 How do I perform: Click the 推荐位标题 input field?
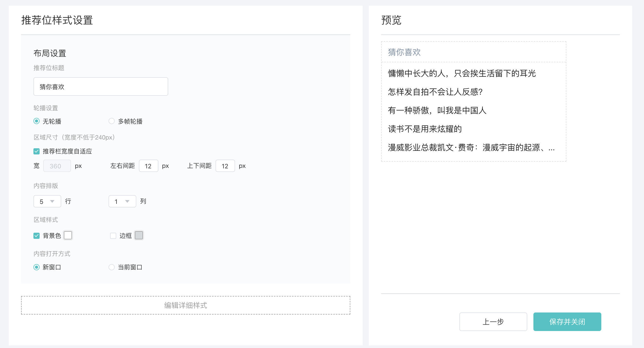click(101, 86)
